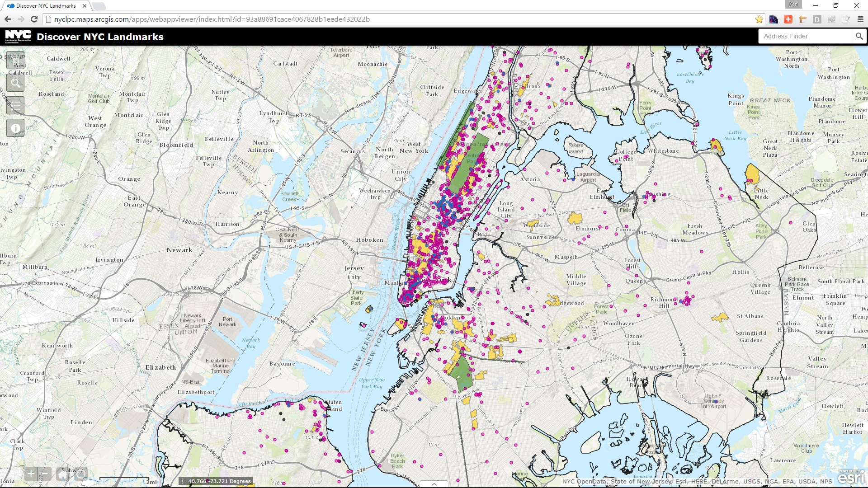Open the landmark building icon widget

pyautogui.click(x=15, y=60)
